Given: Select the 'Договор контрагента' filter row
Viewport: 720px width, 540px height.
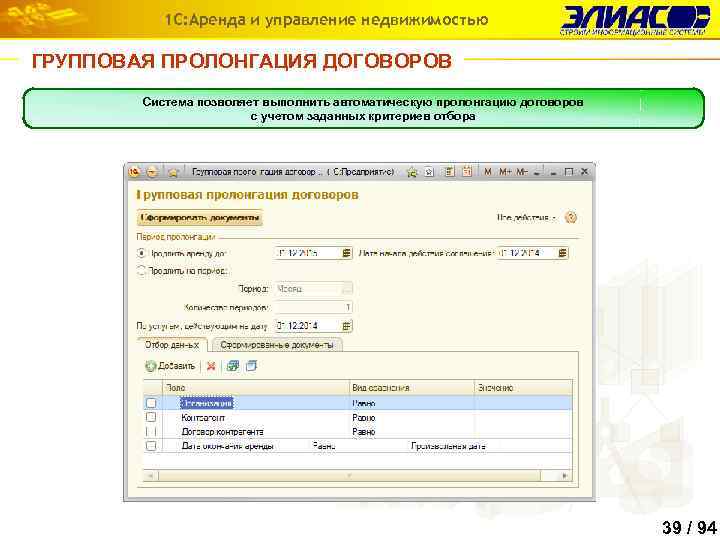Looking at the screenshot, I should click(x=358, y=432).
